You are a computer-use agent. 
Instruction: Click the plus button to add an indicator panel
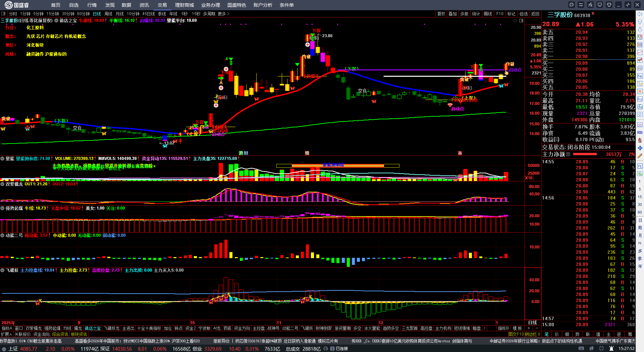(x=529, y=328)
